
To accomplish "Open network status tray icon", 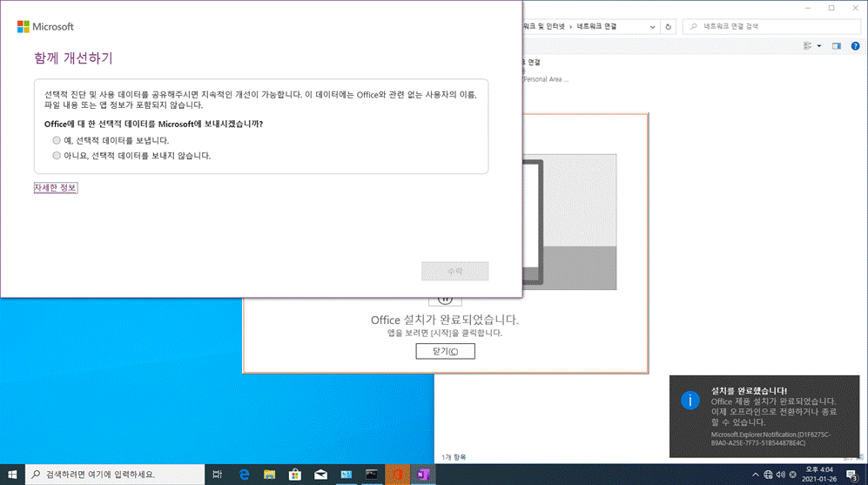I will click(768, 475).
